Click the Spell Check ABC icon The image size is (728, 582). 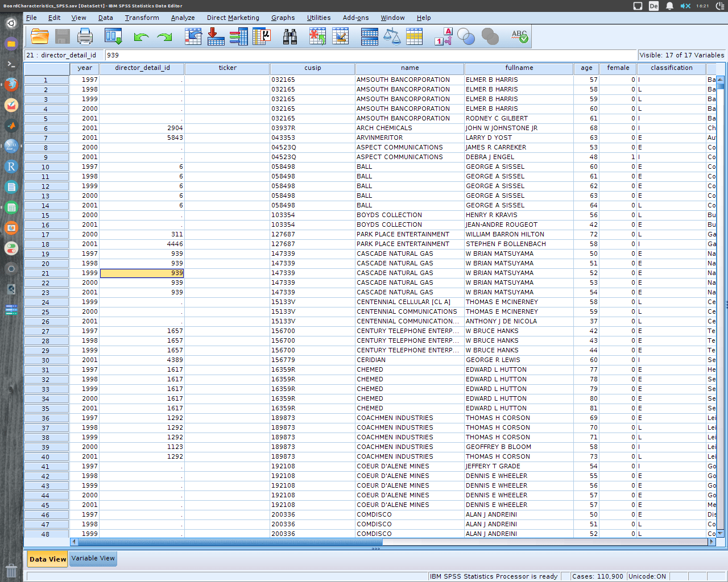(x=519, y=36)
